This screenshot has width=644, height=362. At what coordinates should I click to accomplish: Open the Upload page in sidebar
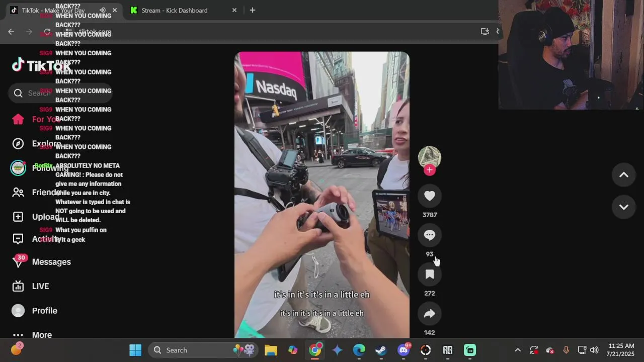click(x=36, y=217)
